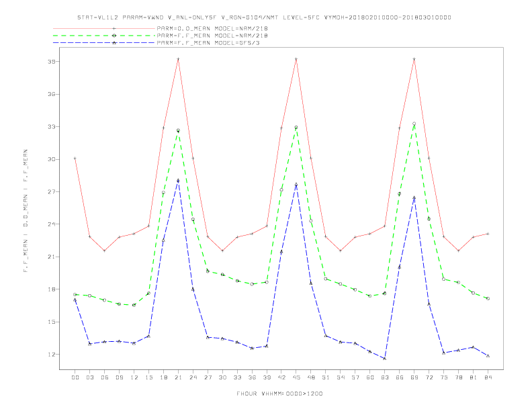
Task: Click x-axis tick label 69
Action: pyautogui.click(x=414, y=377)
